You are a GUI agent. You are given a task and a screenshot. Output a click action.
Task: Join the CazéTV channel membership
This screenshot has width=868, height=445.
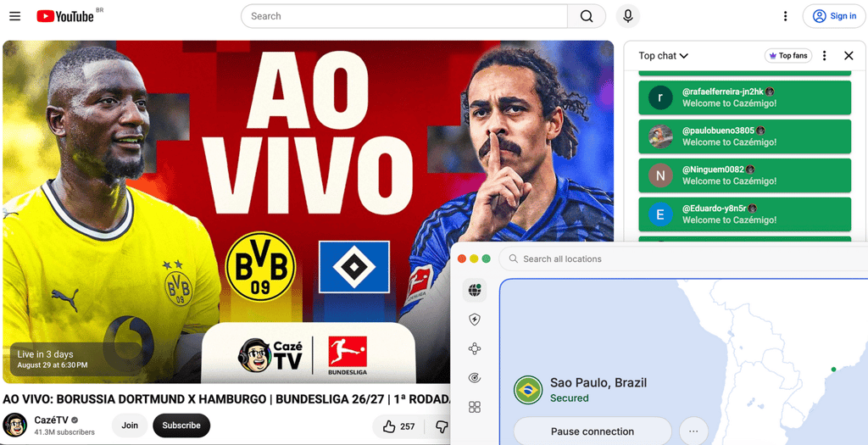[x=130, y=426]
